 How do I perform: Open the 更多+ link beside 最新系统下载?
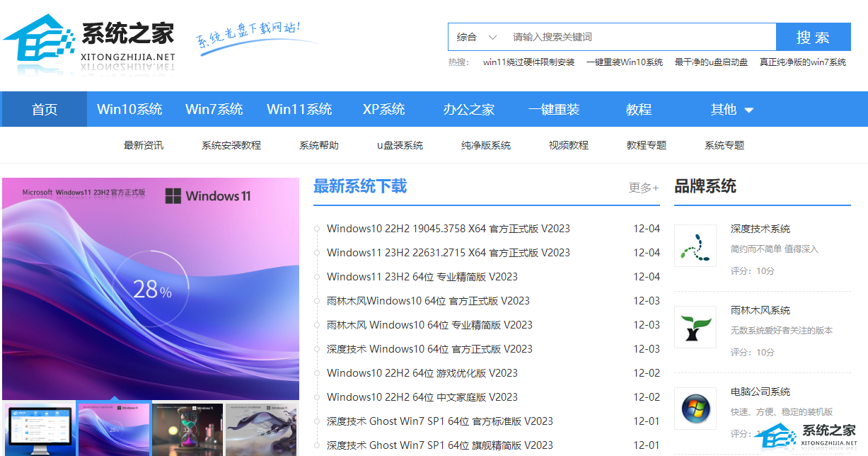(644, 188)
